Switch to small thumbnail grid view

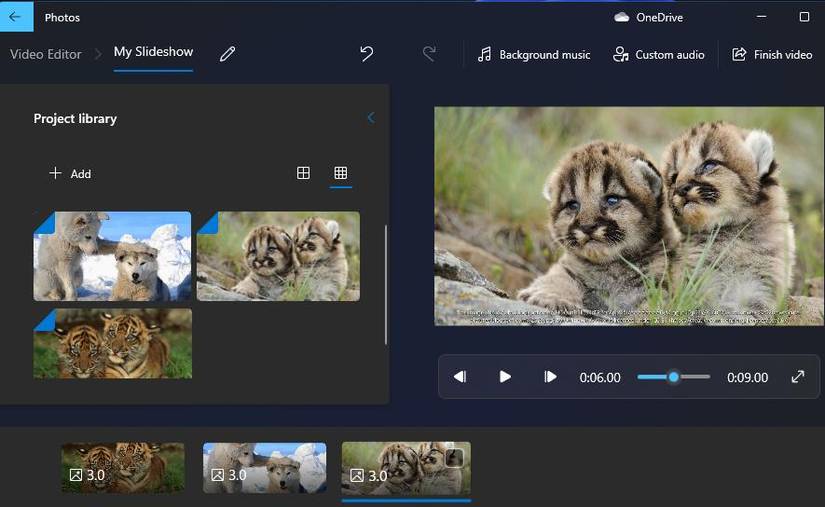point(340,173)
